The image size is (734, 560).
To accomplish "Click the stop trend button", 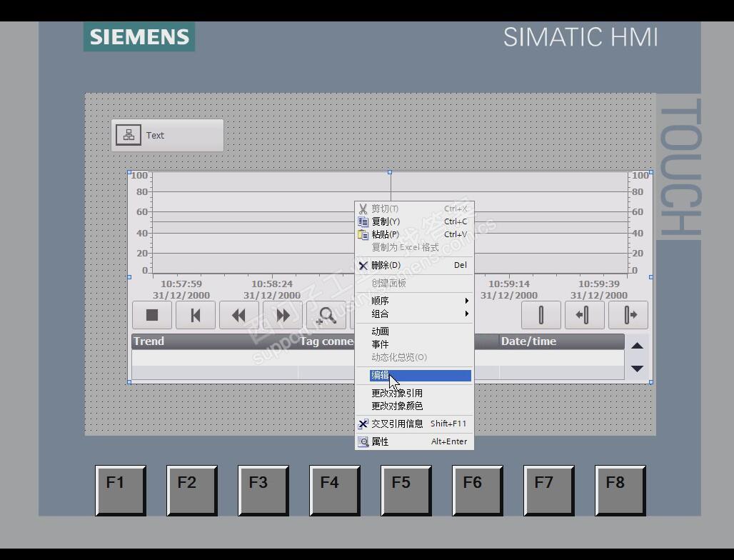I will pyautogui.click(x=152, y=315).
